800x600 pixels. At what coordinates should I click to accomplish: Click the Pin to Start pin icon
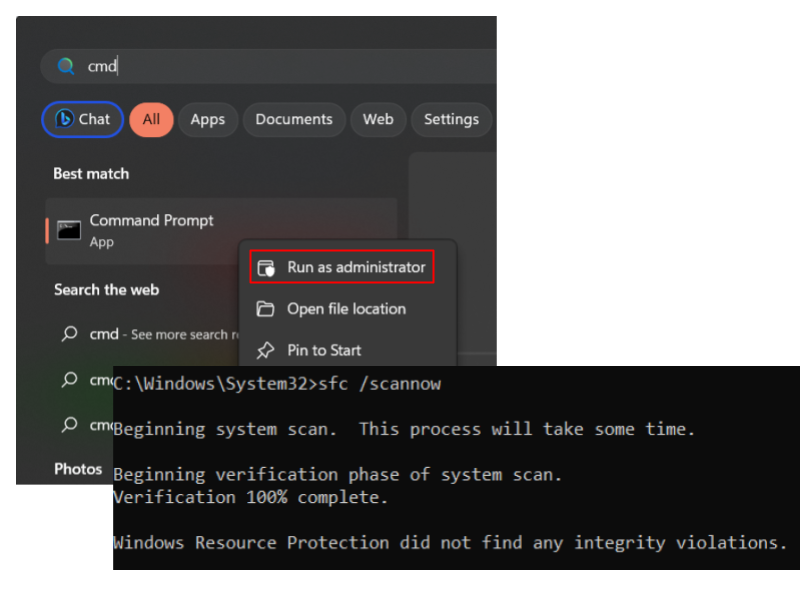tap(265, 351)
